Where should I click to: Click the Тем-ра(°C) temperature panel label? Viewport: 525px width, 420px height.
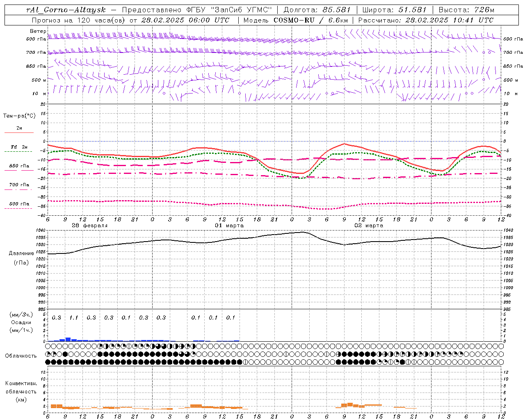click(19, 116)
